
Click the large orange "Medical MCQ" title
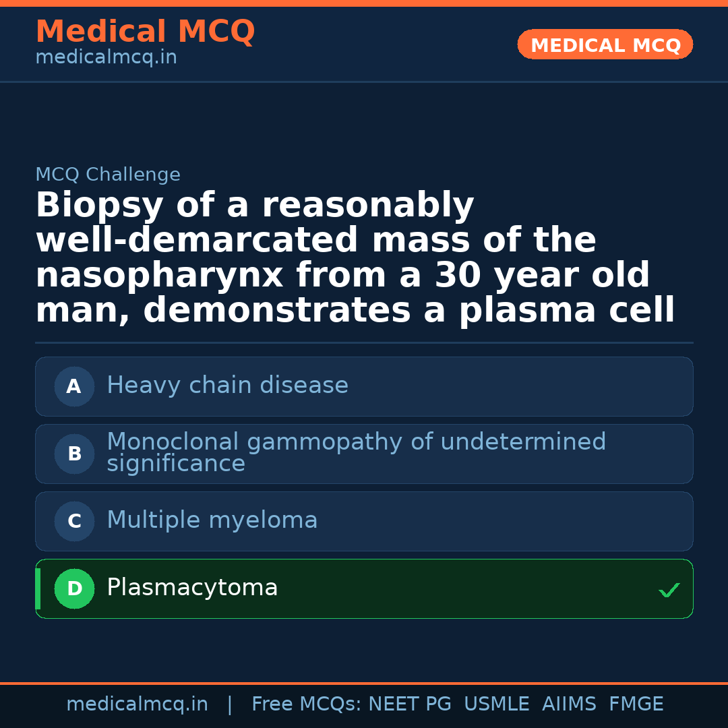pyautogui.click(x=145, y=32)
